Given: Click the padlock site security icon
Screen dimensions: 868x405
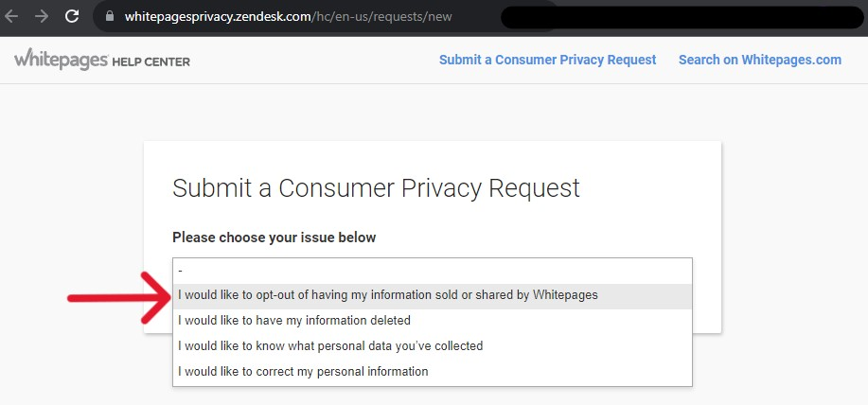Looking at the screenshot, I should click(110, 17).
